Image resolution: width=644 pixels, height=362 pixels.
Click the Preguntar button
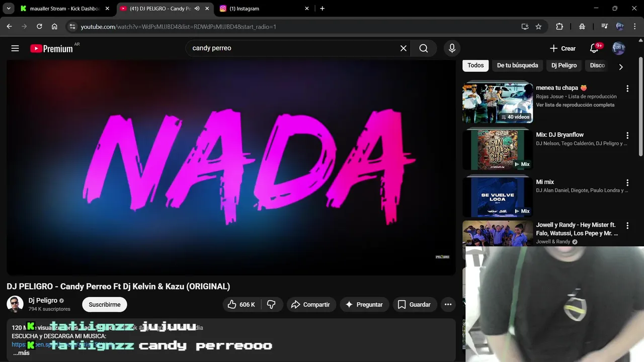(x=364, y=305)
